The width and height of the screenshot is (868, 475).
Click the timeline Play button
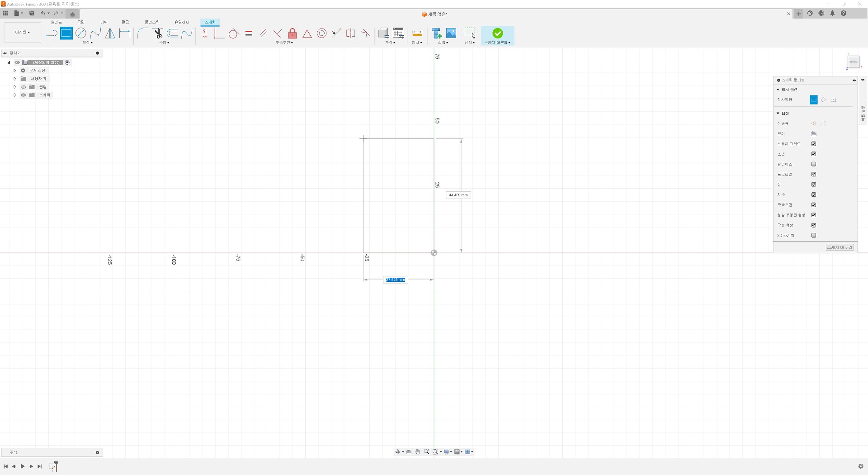coord(23,466)
